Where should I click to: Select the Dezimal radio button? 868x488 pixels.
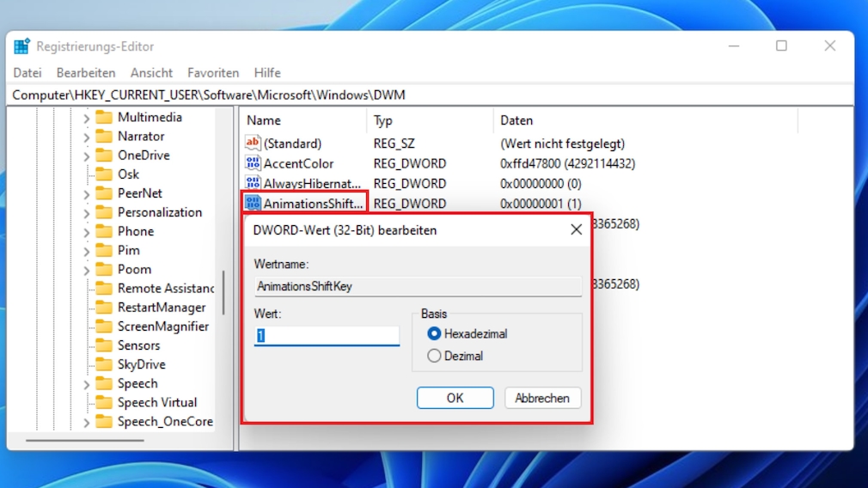coord(434,356)
